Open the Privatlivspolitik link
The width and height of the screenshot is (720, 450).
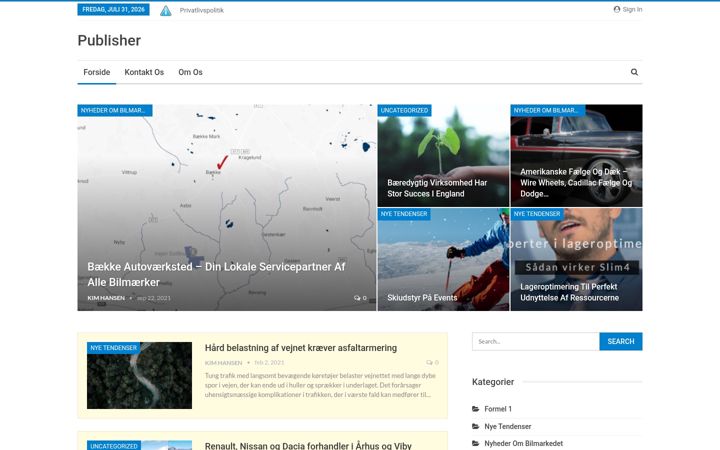[202, 10]
